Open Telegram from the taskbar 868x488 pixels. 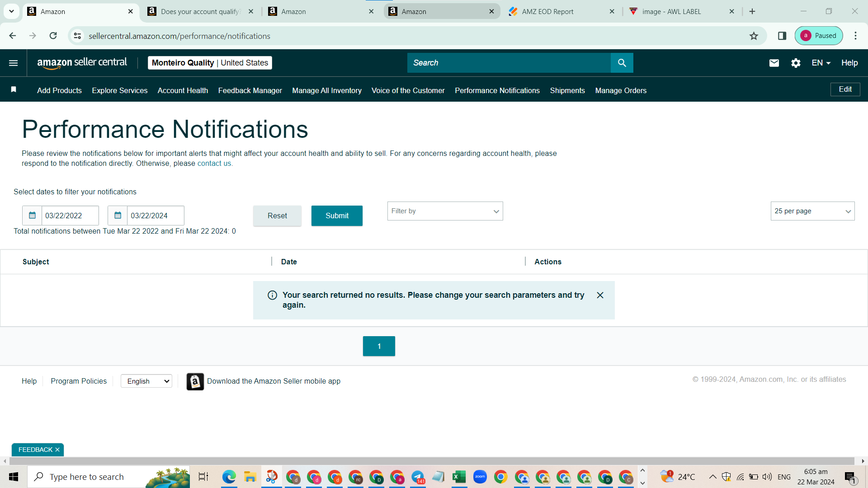click(x=418, y=477)
